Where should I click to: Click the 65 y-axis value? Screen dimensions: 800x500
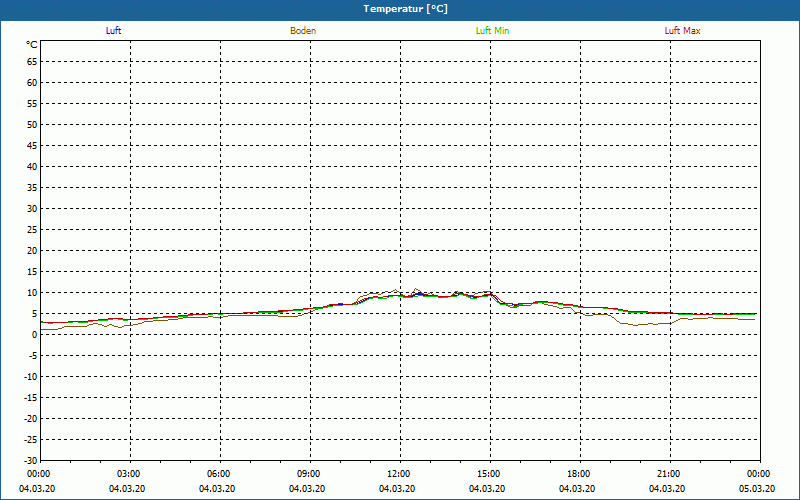click(x=32, y=62)
